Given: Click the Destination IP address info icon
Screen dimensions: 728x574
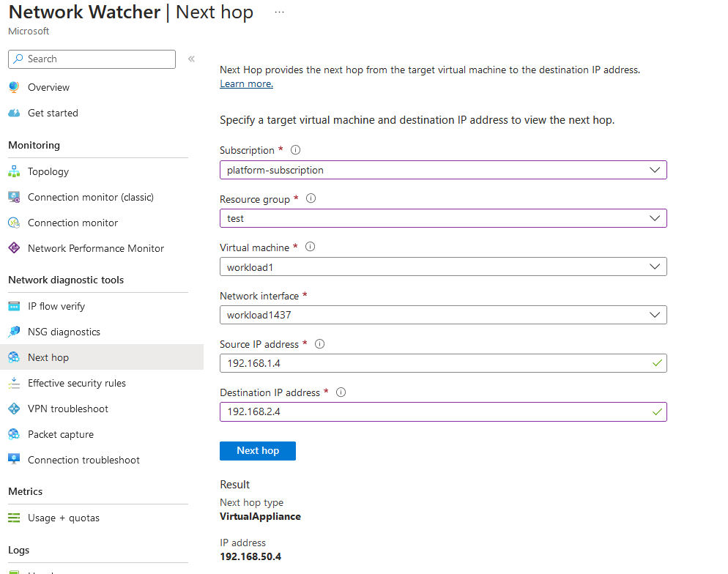Looking at the screenshot, I should coord(341,392).
